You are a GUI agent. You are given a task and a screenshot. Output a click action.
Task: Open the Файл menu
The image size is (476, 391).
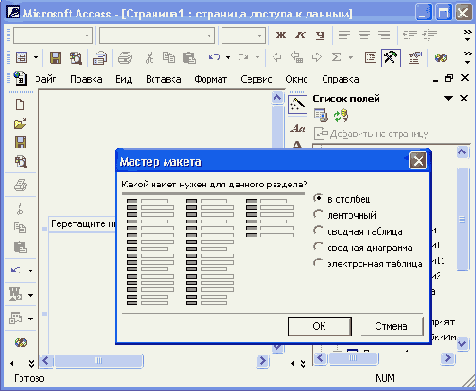(x=46, y=79)
